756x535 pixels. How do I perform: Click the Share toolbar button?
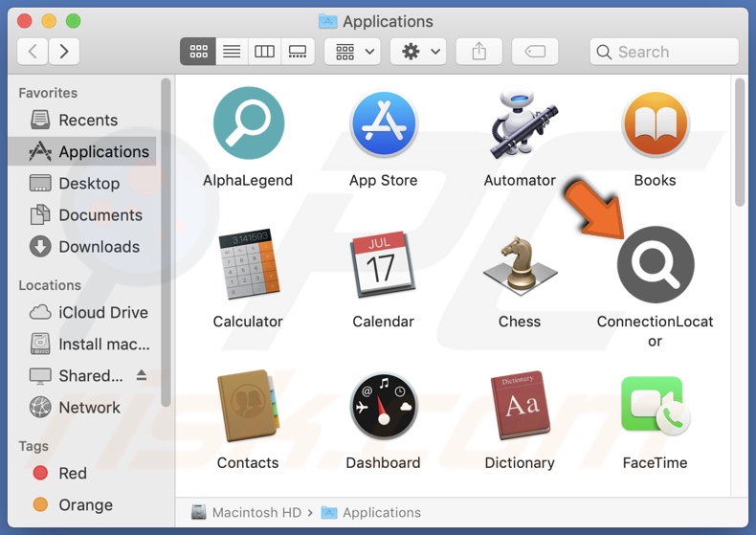point(479,51)
